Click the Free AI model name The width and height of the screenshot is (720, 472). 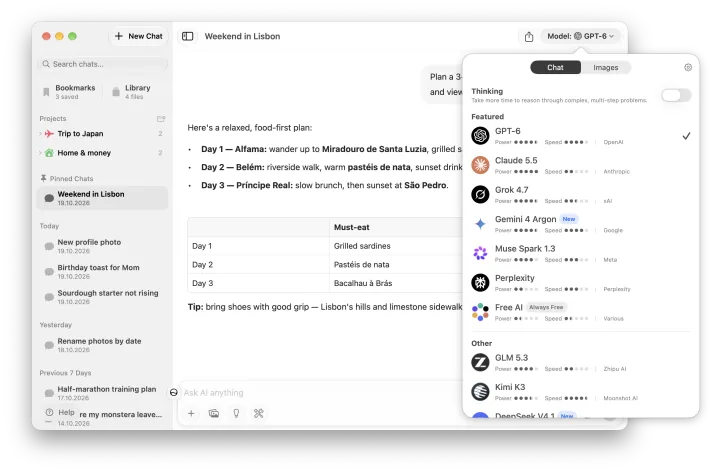click(508, 307)
